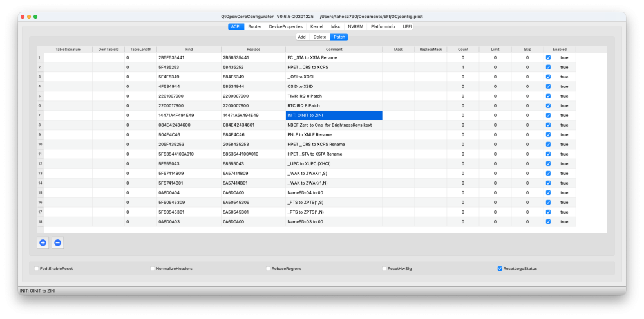Toggle Enabled checkbox for Name6D-03 to 00
This screenshot has width=644, height=319.
[x=548, y=221]
